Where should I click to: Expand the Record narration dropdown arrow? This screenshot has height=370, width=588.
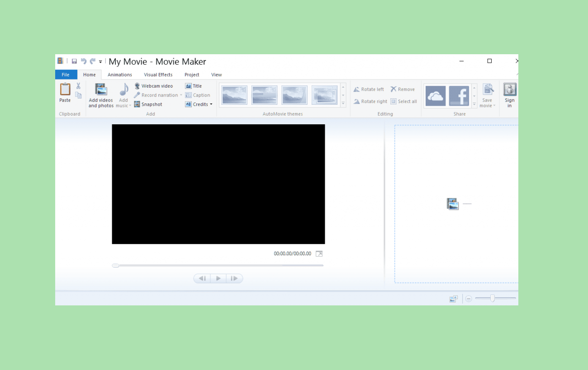coord(181,95)
